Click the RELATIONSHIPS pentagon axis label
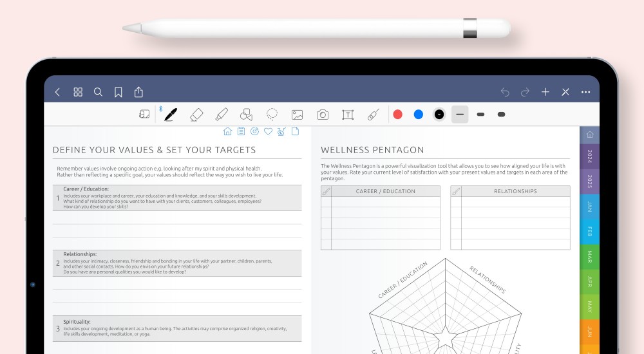 488,280
